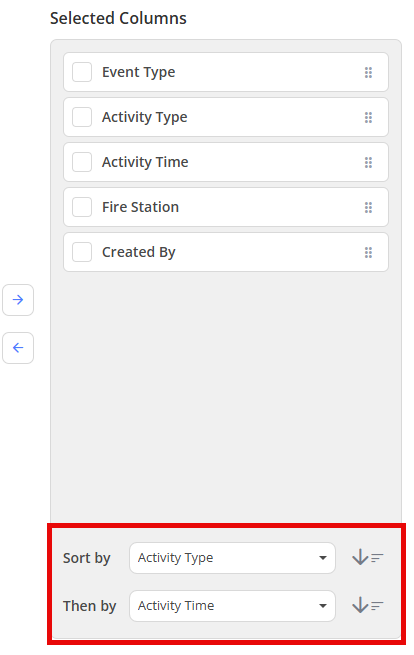Click the Created By drag handle

pyautogui.click(x=368, y=252)
